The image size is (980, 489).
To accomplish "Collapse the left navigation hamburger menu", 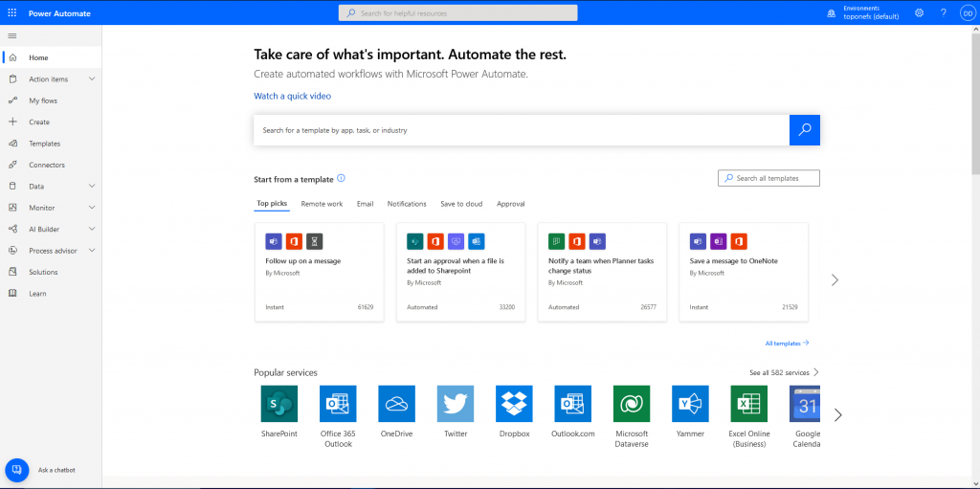I will [11, 35].
